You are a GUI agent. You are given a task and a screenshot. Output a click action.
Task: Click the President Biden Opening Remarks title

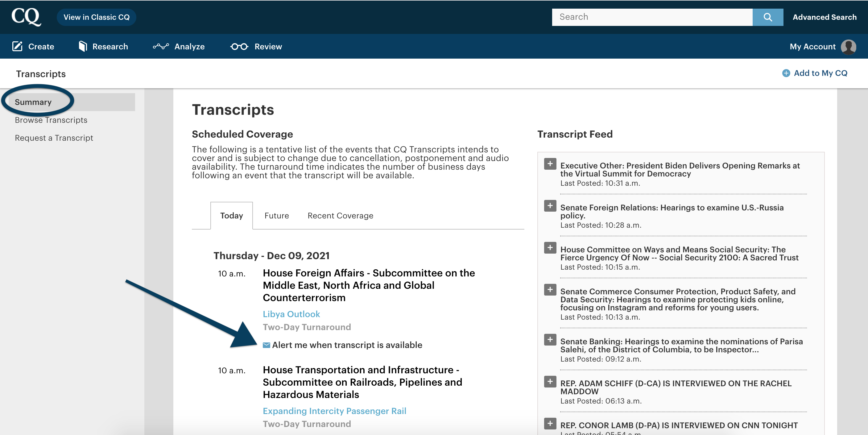[x=680, y=169]
